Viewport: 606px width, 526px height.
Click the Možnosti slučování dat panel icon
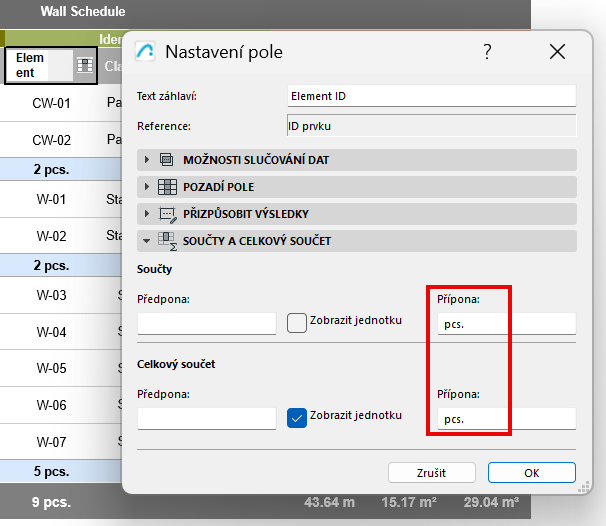(x=167, y=159)
